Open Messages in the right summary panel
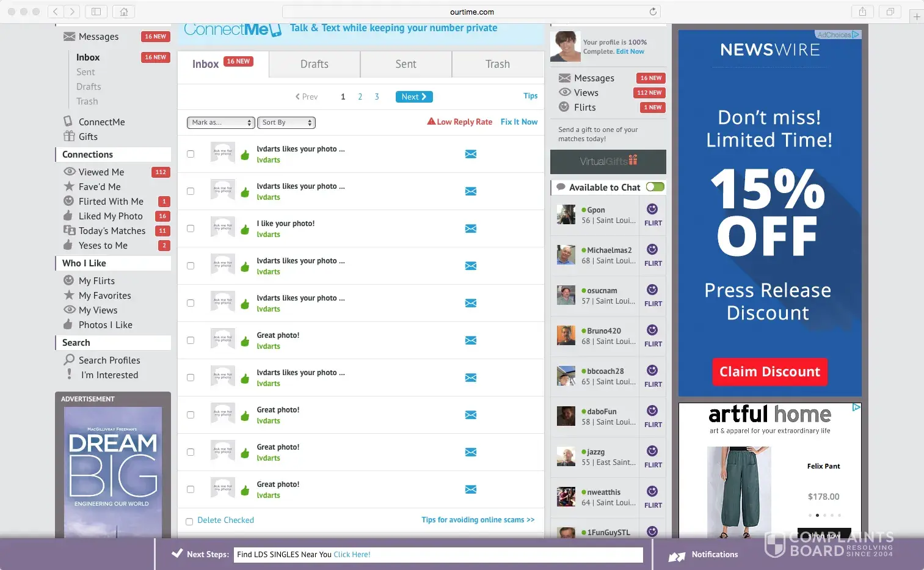Viewport: 924px width, 570px height. click(x=594, y=78)
